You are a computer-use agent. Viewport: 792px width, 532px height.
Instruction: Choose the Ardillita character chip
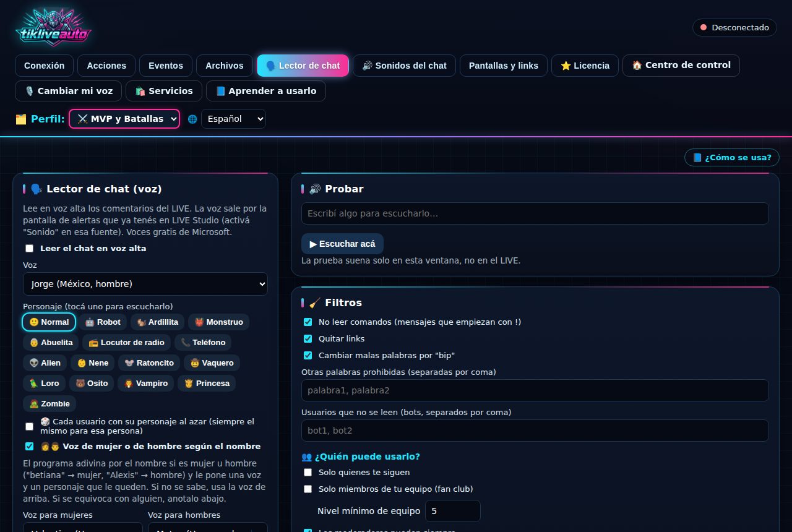157,322
